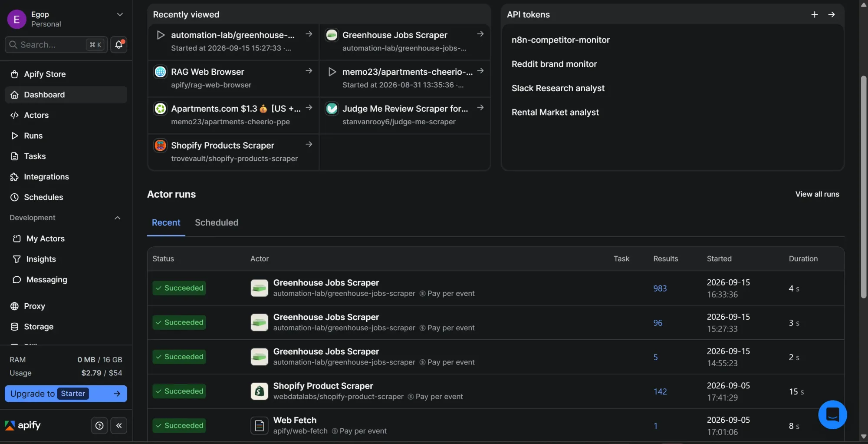Click RAG Web Browser globe icon

click(x=160, y=72)
